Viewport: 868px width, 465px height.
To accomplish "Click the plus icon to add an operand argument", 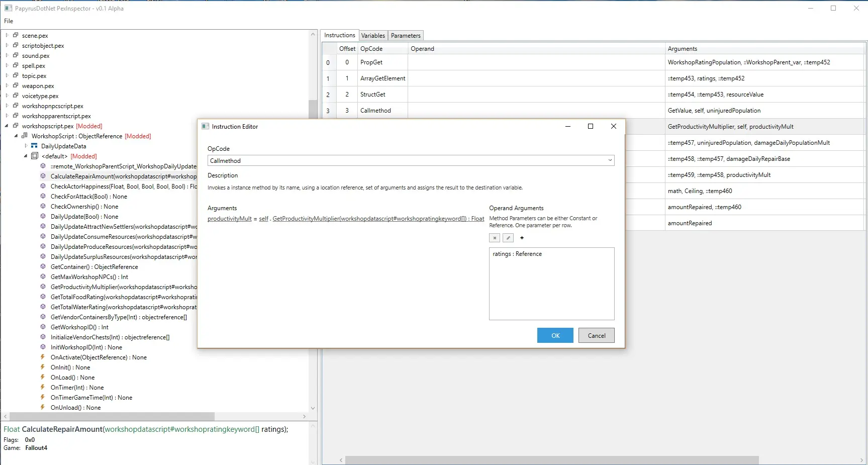I will click(521, 238).
